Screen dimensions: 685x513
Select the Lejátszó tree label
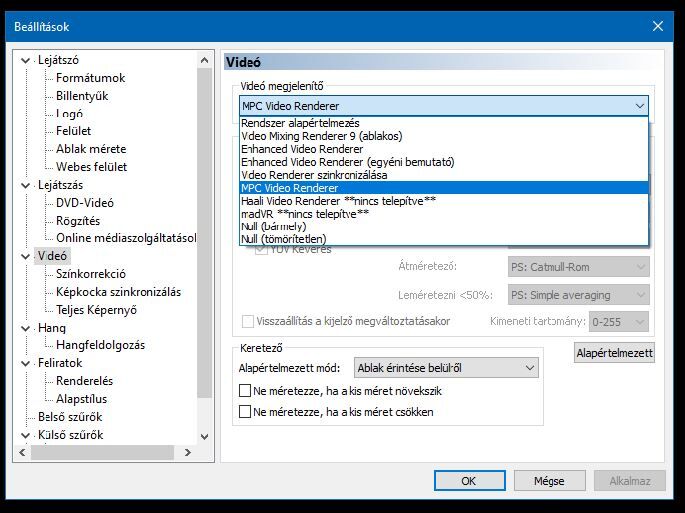tap(58, 60)
